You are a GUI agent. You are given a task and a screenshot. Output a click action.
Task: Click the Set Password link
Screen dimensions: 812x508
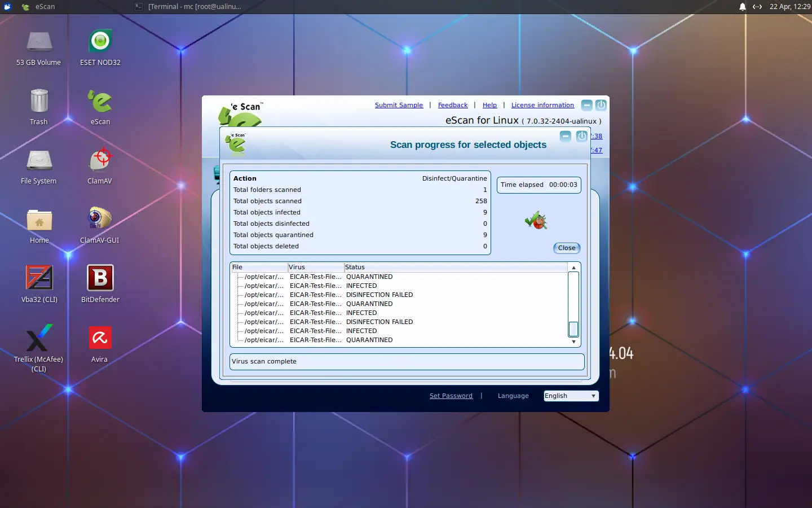click(x=451, y=396)
